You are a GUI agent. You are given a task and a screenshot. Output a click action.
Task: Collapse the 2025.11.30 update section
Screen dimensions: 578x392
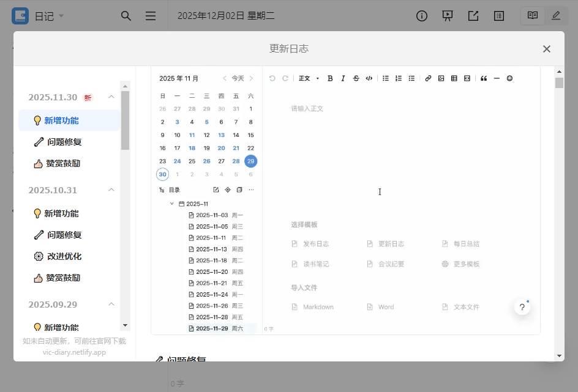[111, 97]
